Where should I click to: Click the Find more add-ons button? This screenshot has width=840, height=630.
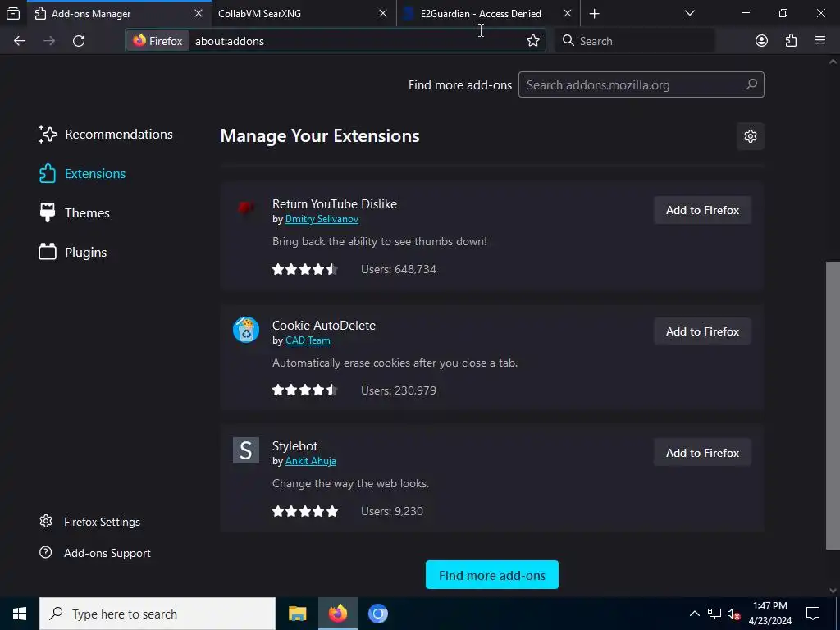492,575
